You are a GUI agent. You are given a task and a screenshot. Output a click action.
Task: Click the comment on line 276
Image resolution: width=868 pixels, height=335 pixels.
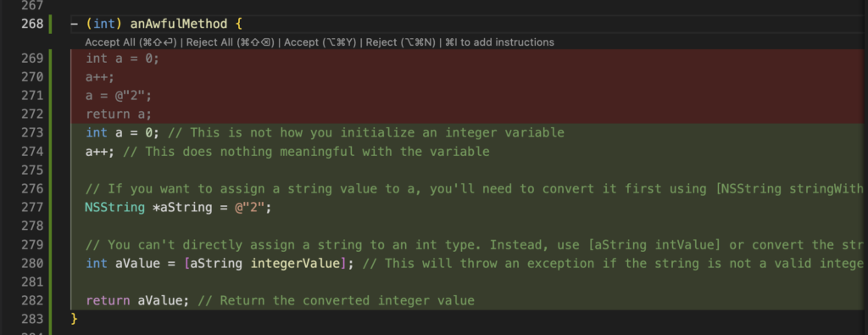475,189
